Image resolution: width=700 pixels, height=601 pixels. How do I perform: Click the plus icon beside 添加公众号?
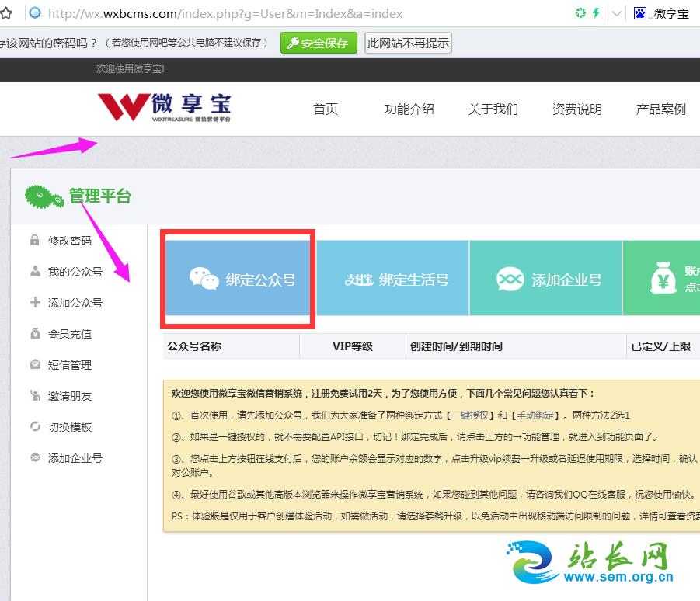35,302
